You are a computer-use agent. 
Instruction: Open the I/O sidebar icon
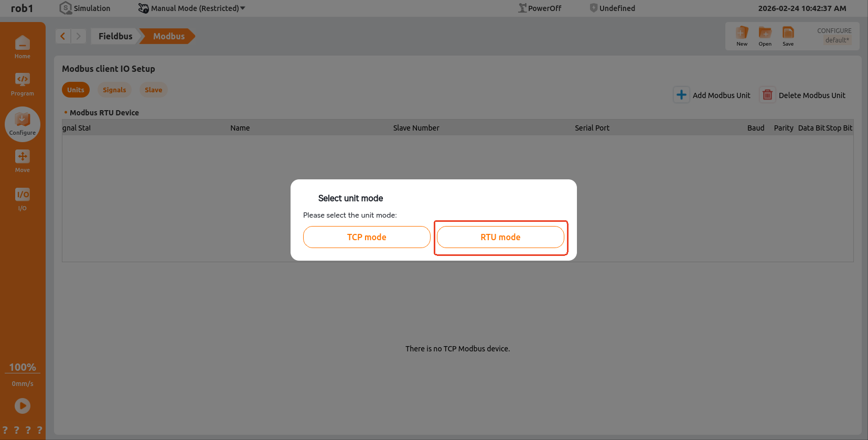point(22,199)
